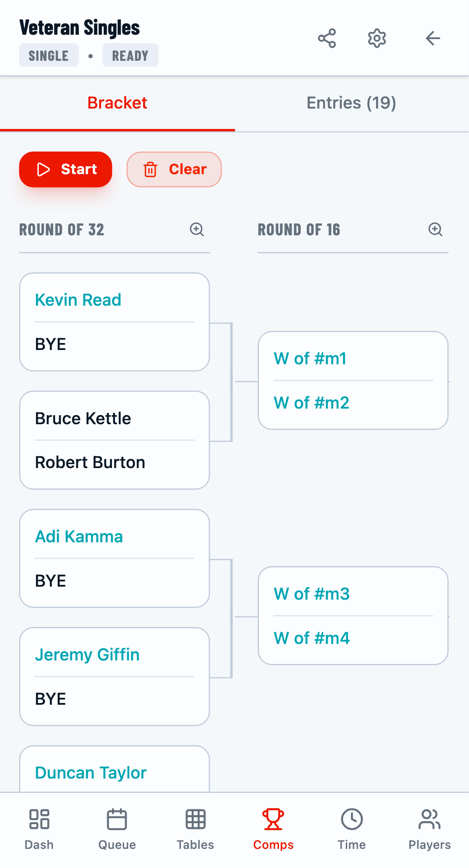Open the Time screen

[x=351, y=828]
